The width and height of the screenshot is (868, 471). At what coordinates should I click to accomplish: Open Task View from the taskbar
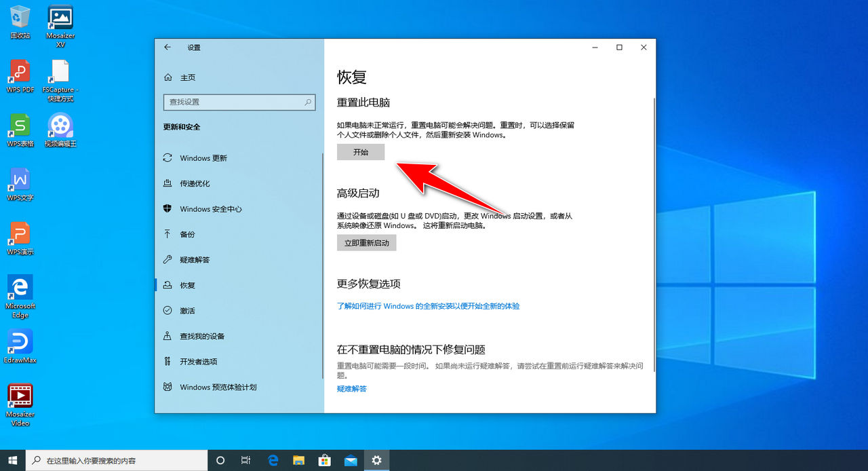(246, 460)
